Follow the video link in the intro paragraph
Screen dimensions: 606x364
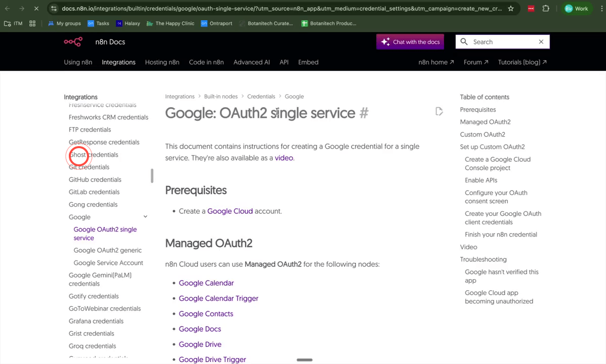click(284, 158)
